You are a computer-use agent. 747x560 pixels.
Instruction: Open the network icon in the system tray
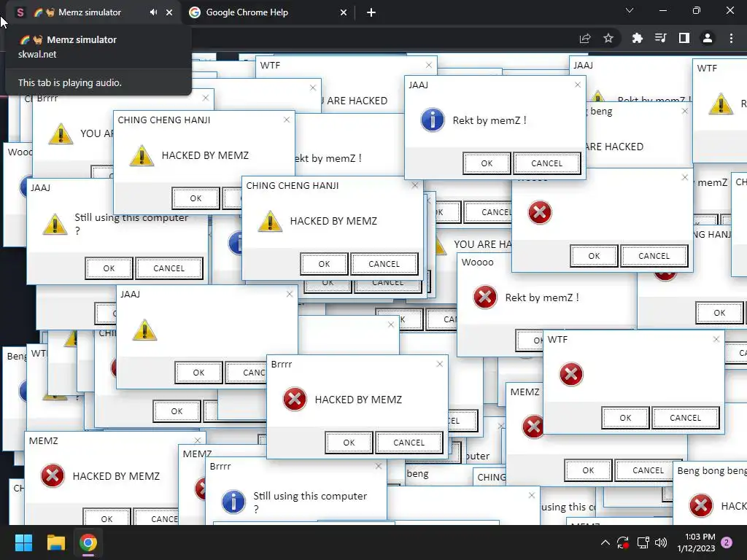(643, 542)
